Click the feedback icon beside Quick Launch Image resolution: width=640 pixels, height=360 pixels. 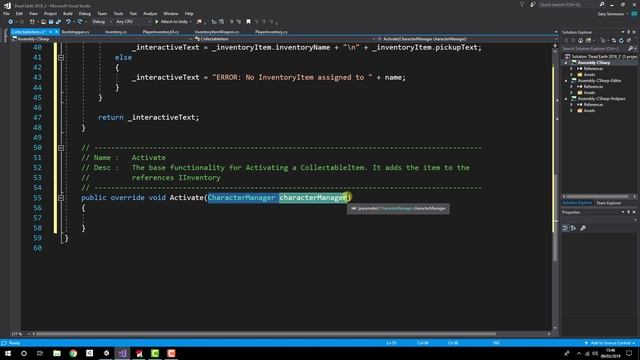[533, 4]
